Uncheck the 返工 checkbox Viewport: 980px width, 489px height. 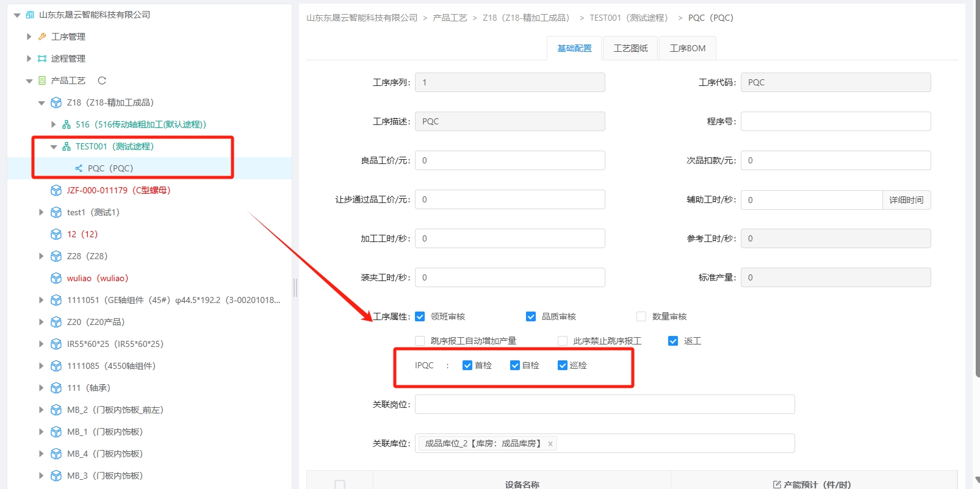click(673, 341)
